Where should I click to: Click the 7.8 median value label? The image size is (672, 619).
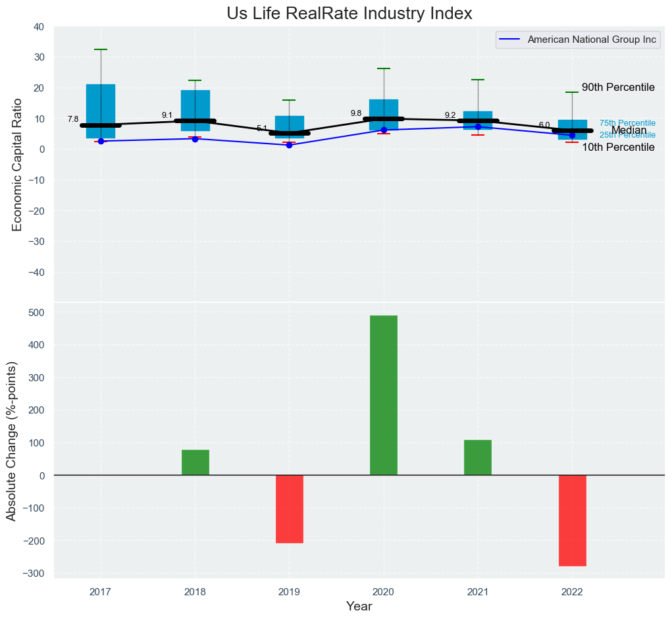point(73,119)
